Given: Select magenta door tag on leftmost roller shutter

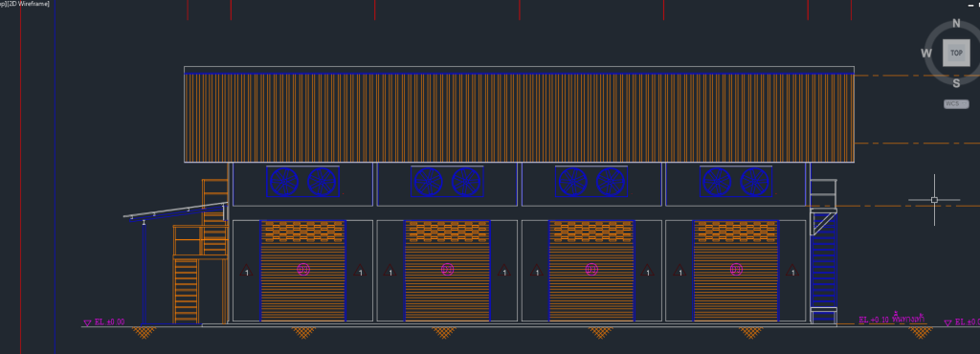Looking at the screenshot, I should [x=303, y=270].
